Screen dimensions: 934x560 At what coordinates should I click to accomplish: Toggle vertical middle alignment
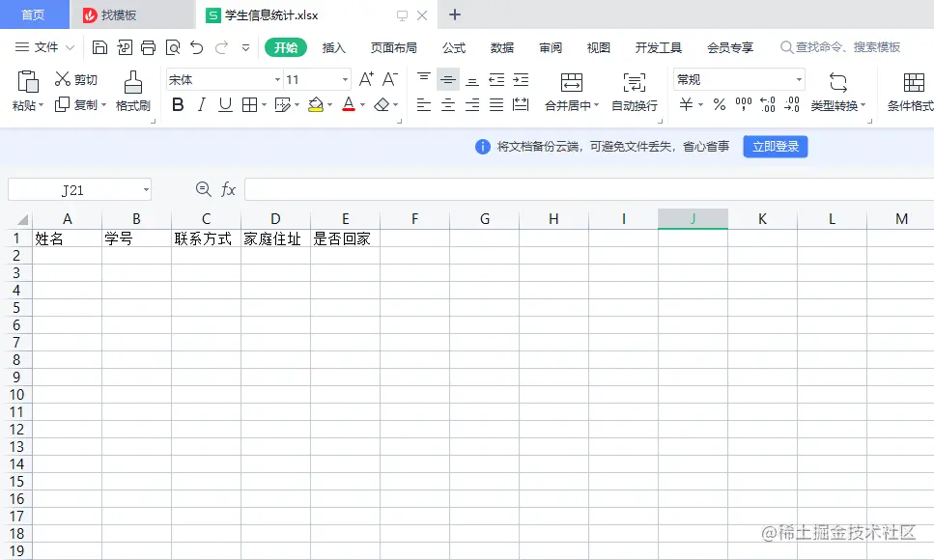[448, 79]
